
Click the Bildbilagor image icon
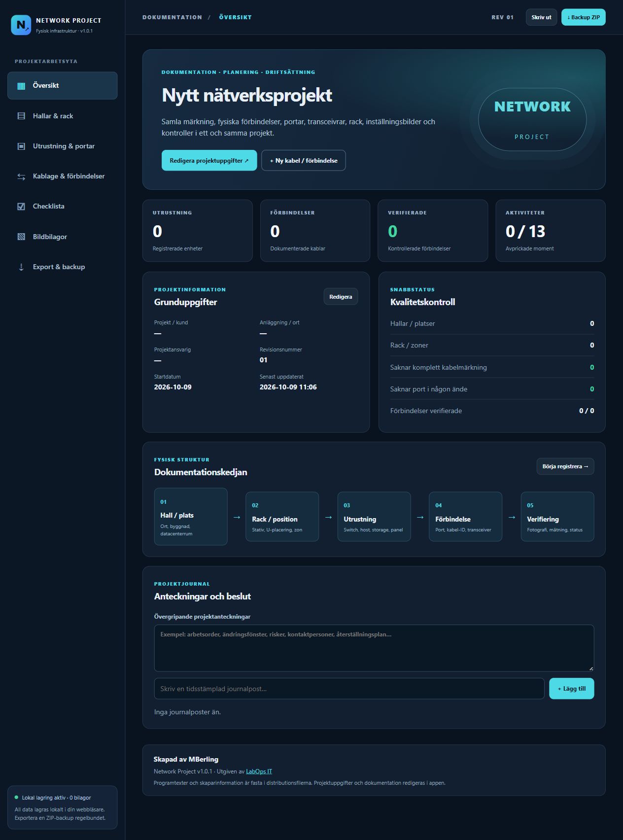(21, 237)
